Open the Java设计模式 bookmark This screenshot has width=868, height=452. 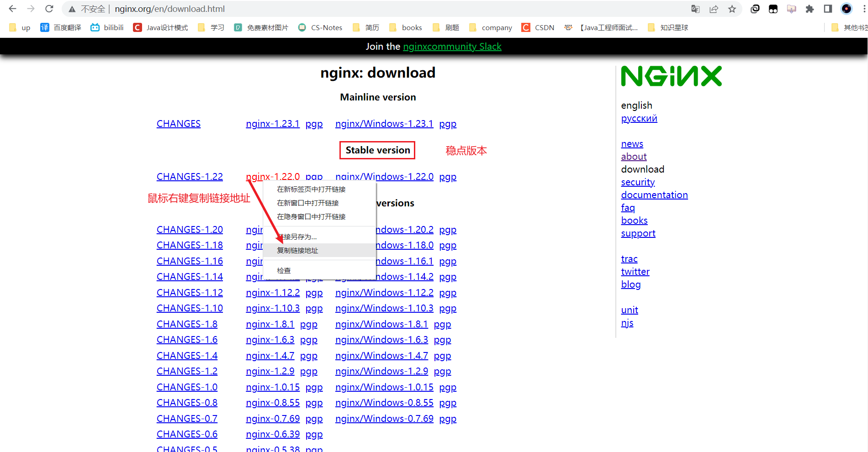click(160, 28)
